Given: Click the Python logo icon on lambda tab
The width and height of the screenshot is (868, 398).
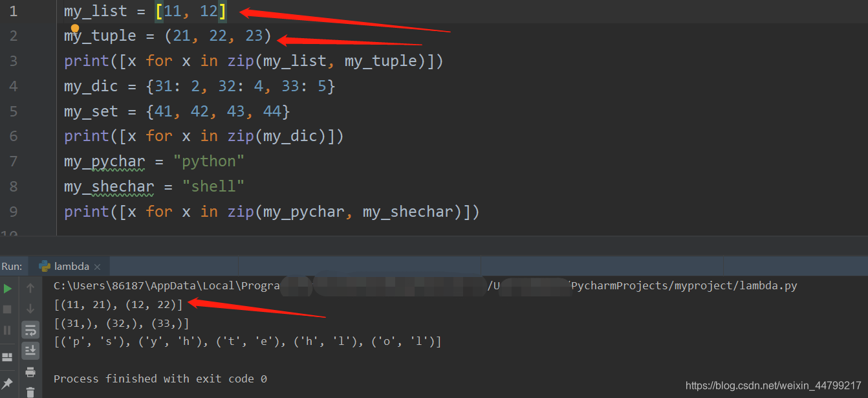Looking at the screenshot, I should pyautogui.click(x=45, y=266).
